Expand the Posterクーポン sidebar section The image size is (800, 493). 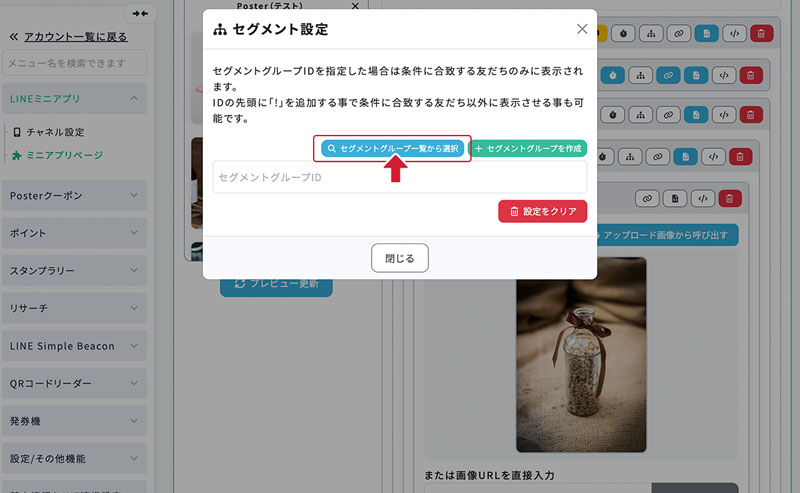tap(134, 195)
